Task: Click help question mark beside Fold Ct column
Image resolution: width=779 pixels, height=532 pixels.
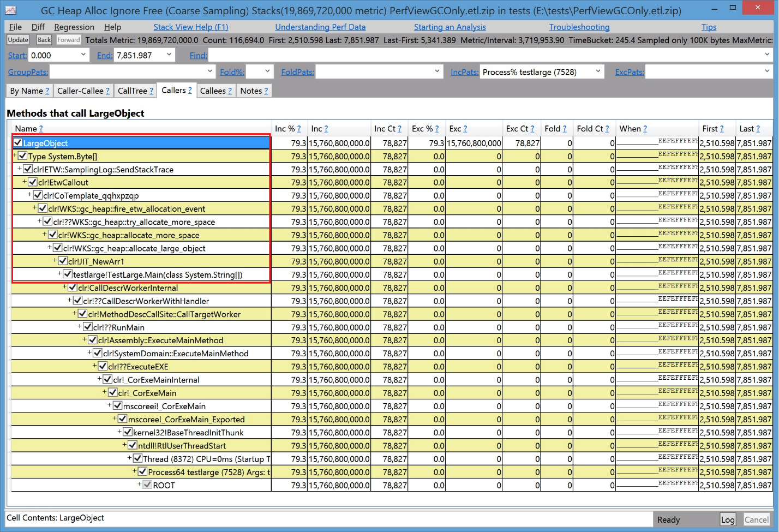Action: coord(607,129)
